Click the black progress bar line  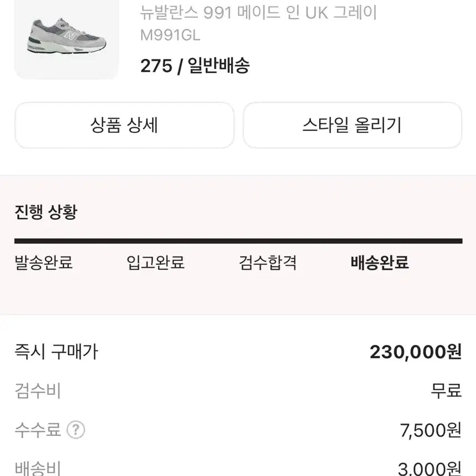coord(238,240)
